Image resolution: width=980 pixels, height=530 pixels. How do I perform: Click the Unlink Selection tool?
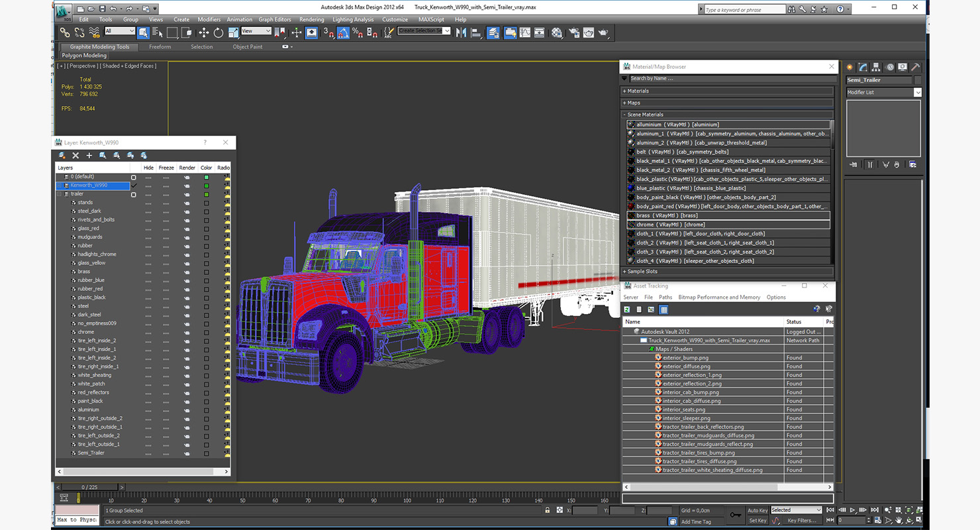[79, 32]
